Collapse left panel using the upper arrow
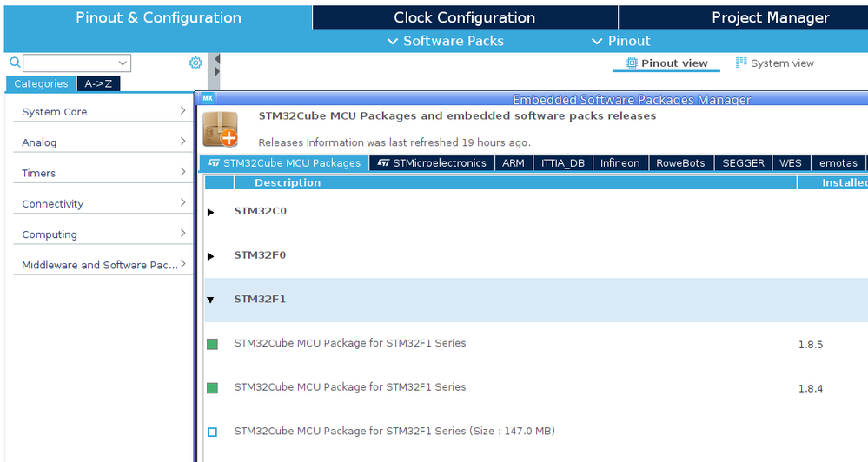 [217, 59]
